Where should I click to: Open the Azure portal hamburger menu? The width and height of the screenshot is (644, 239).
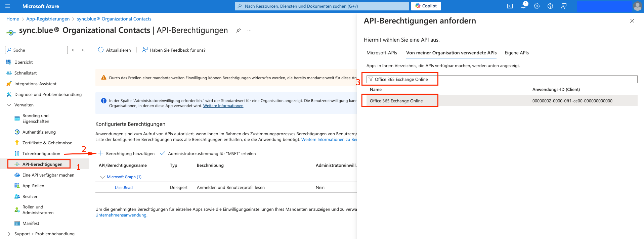8,6
